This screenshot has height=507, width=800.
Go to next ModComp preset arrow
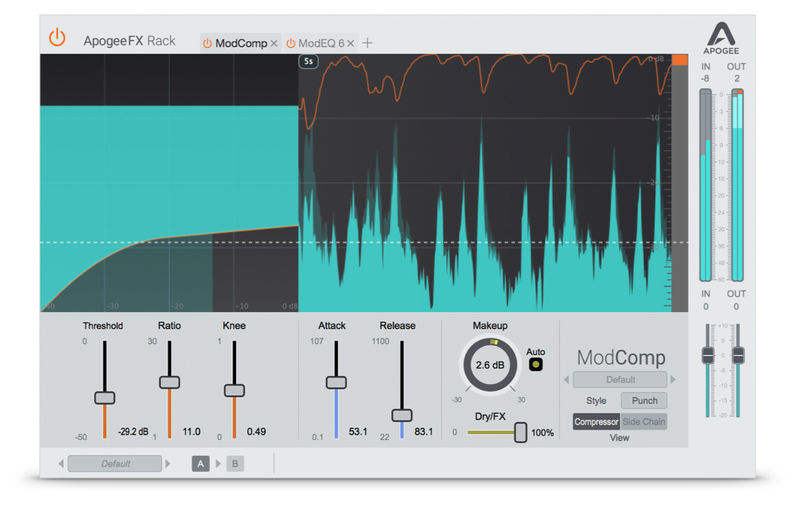click(x=673, y=379)
